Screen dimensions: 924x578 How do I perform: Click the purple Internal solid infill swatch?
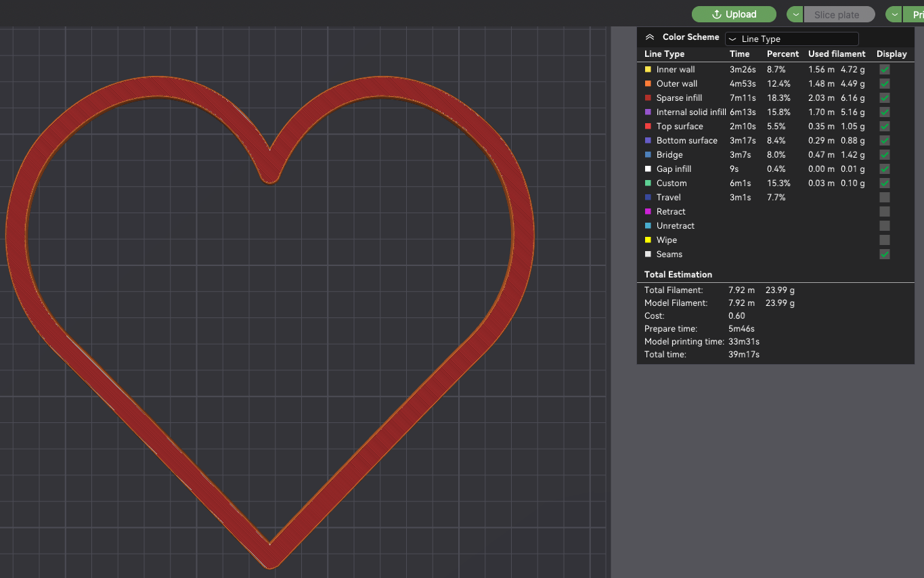pyautogui.click(x=648, y=112)
